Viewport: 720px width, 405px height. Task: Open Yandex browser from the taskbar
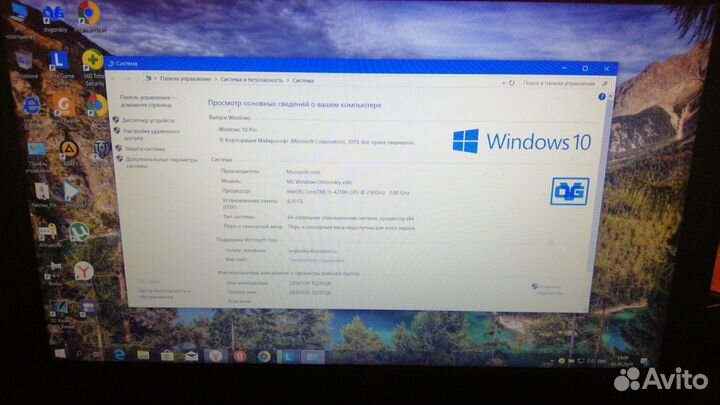(x=215, y=356)
